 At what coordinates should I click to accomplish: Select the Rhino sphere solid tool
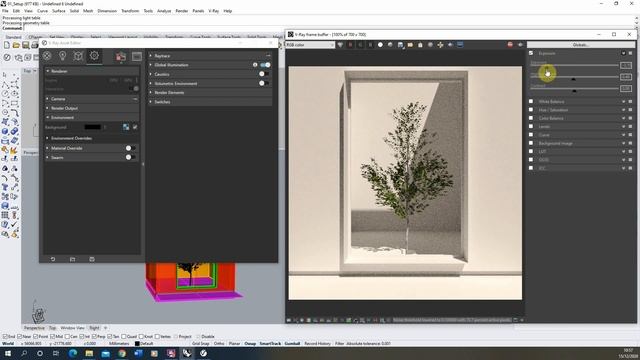click(x=4, y=131)
